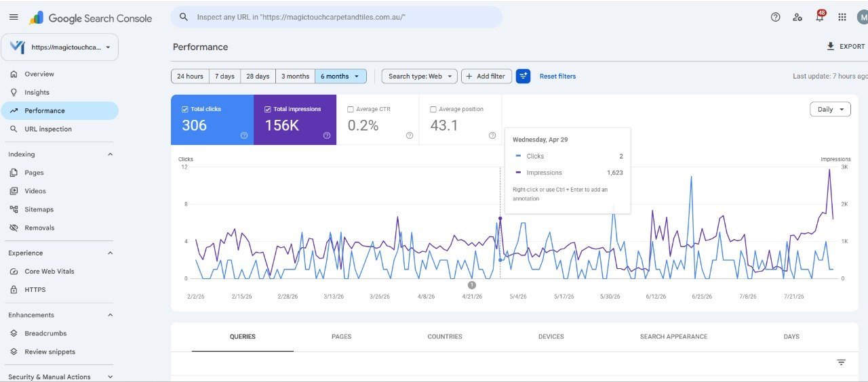This screenshot has height=382, width=868.
Task: Click the help question mark icon
Action: 776,18
